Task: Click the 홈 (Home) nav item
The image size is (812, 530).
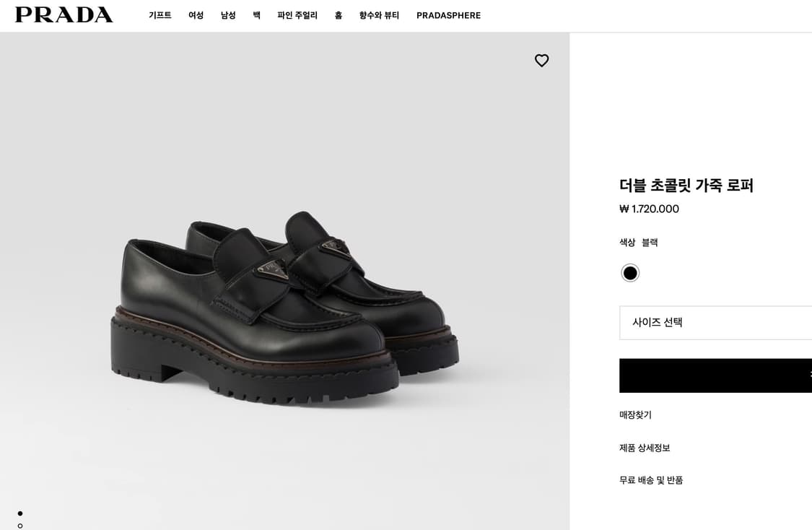Action: click(338, 15)
